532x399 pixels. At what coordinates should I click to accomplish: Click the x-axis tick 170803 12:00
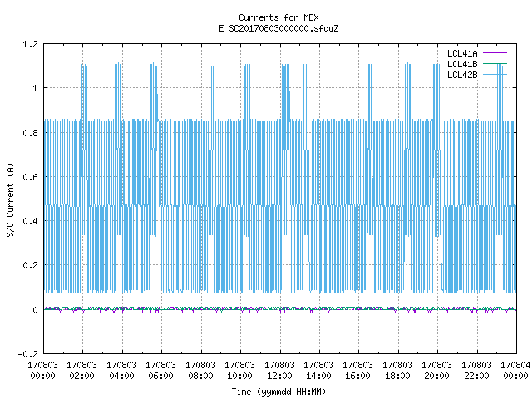(x=279, y=371)
